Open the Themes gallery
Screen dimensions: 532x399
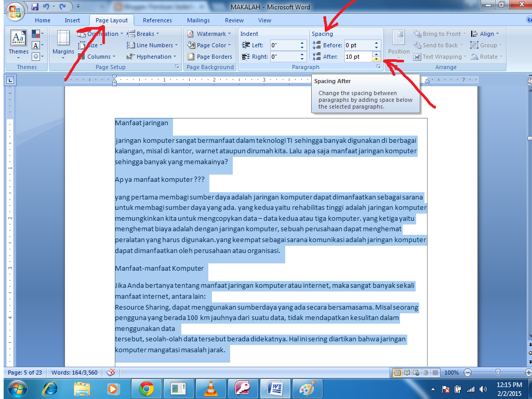[18, 44]
